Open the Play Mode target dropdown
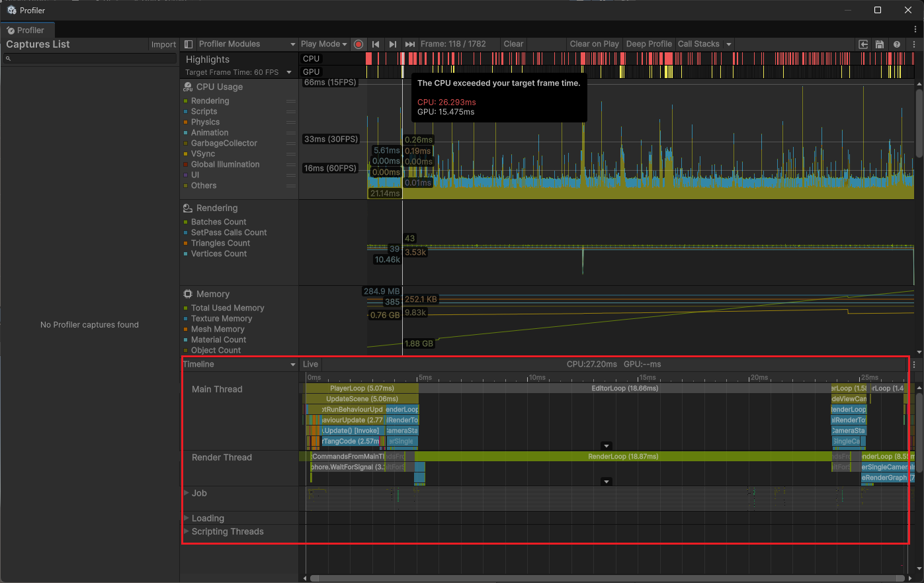This screenshot has width=924, height=583. pyautogui.click(x=323, y=44)
